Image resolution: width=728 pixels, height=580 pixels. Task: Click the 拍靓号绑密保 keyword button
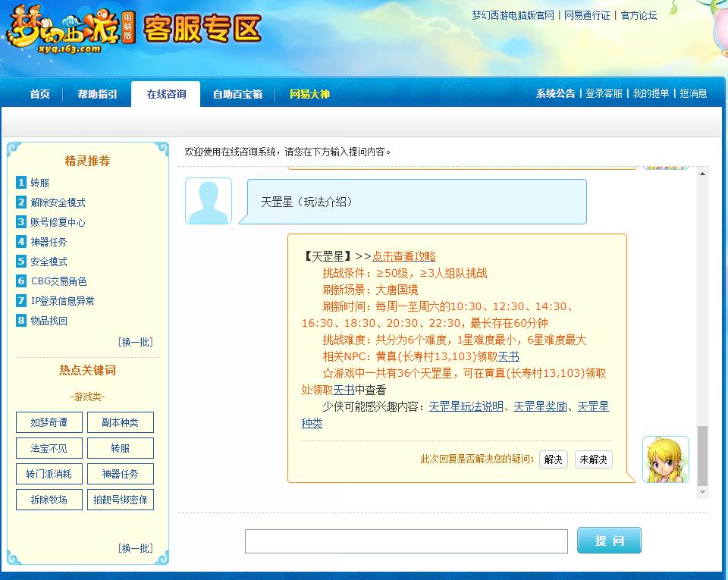(x=121, y=500)
